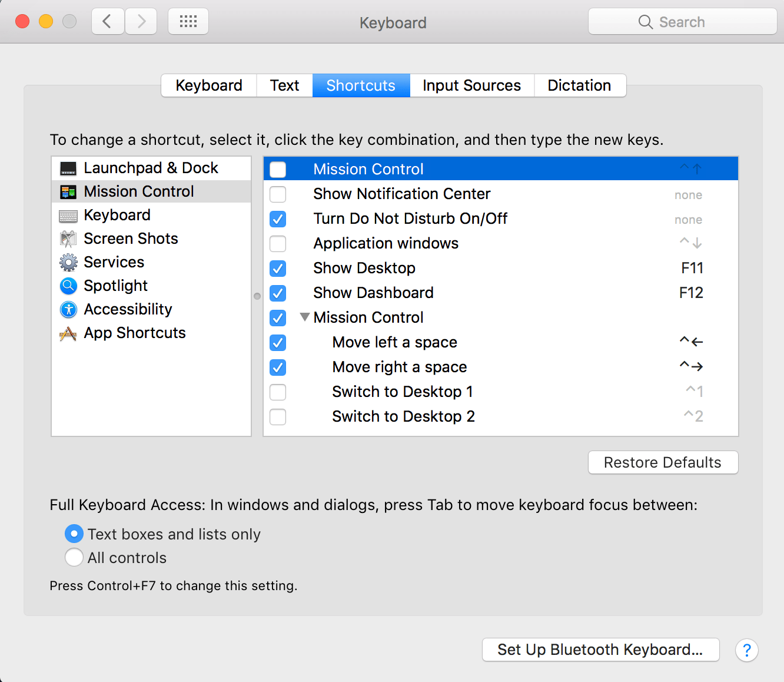784x682 pixels.
Task: Choose the Spotlight magnifier icon category
Action: pos(68,286)
